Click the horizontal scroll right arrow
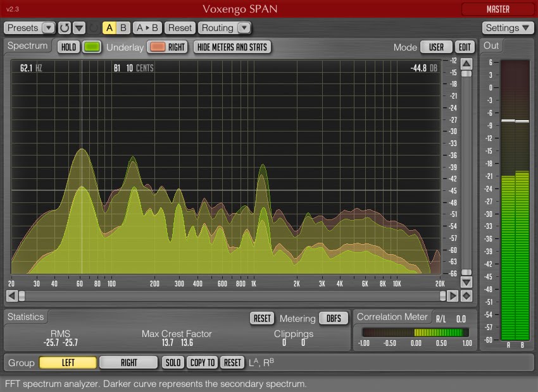 click(453, 296)
